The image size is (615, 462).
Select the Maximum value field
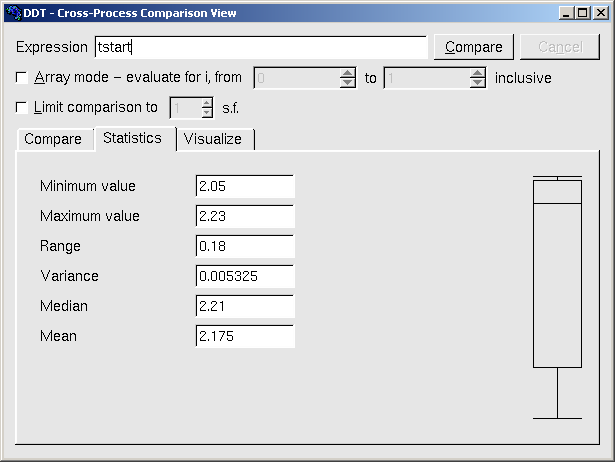tap(245, 216)
